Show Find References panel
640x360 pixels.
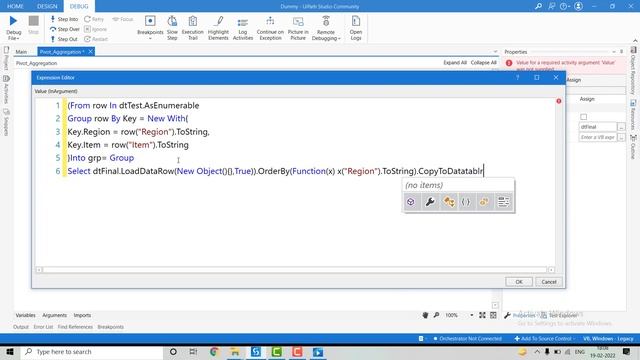point(75,327)
